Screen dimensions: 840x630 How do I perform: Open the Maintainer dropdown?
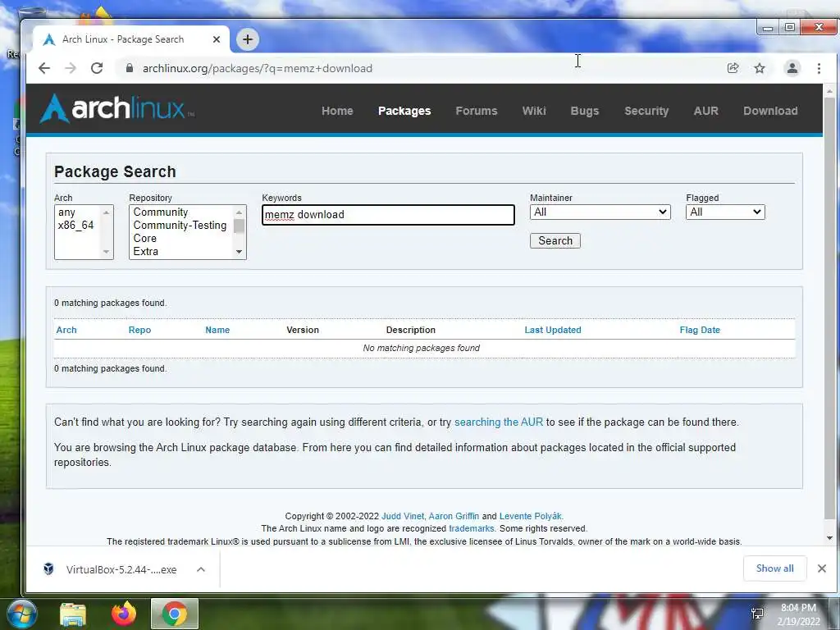point(600,212)
